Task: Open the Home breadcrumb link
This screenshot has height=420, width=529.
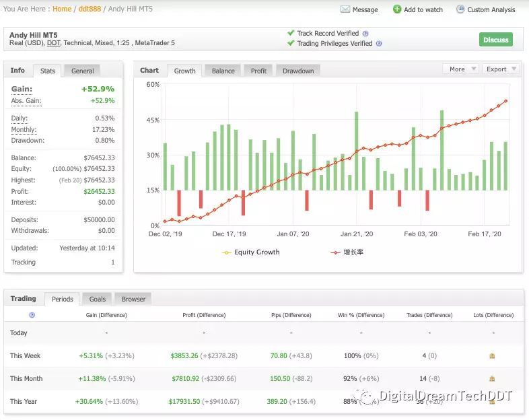Action: [62, 9]
